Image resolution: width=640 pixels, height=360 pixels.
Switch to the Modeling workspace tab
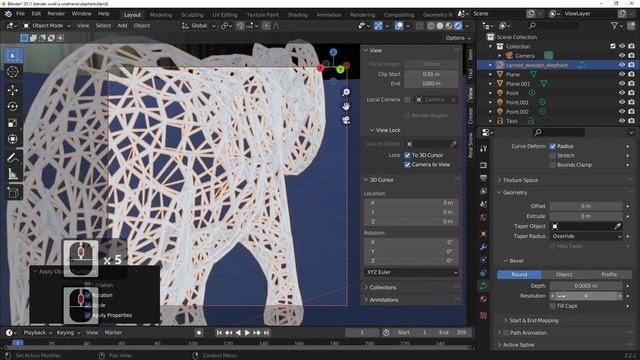[161, 15]
